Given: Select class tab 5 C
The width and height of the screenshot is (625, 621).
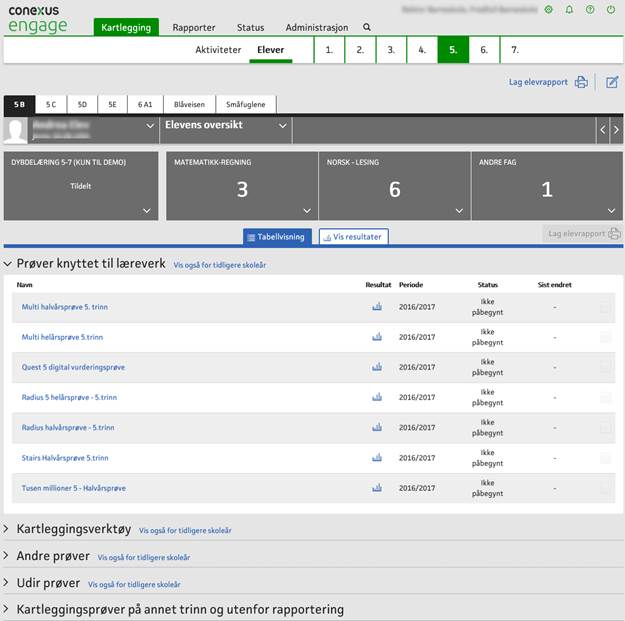Looking at the screenshot, I should pyautogui.click(x=51, y=104).
